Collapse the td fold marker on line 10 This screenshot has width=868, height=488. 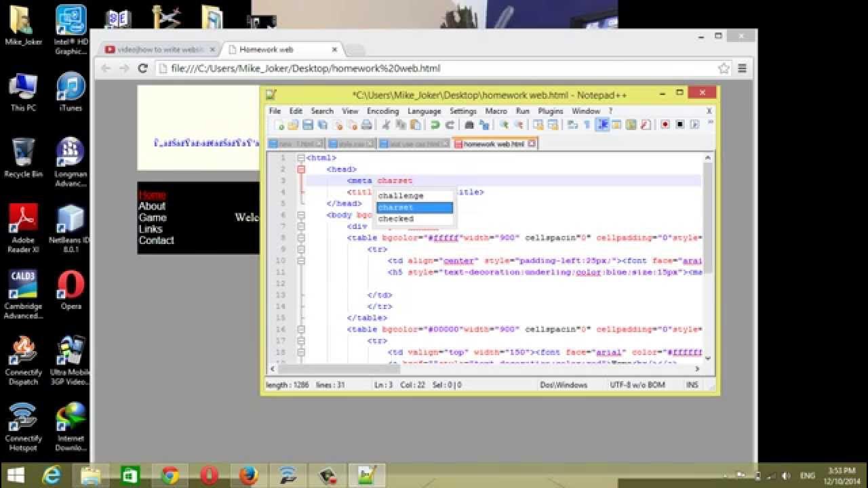tap(301, 261)
